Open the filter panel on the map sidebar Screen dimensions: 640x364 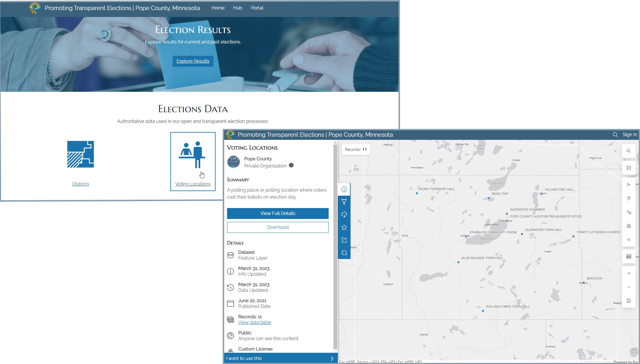344,202
